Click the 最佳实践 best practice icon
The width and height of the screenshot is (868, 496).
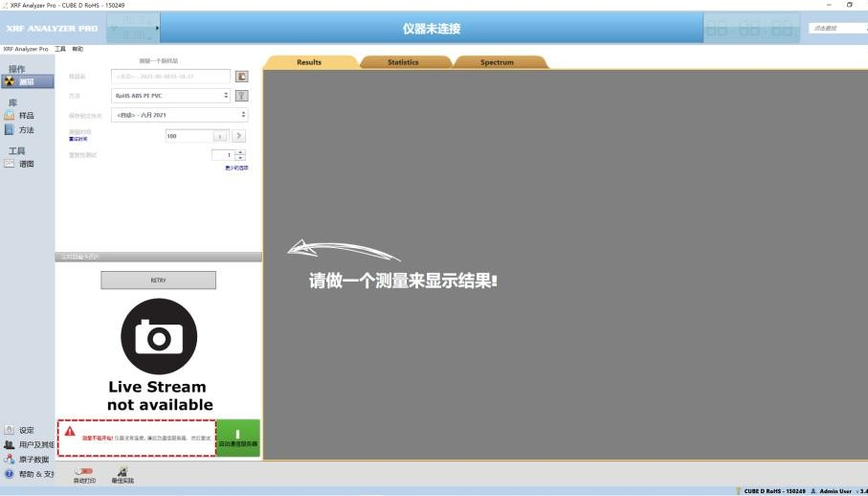point(122,472)
